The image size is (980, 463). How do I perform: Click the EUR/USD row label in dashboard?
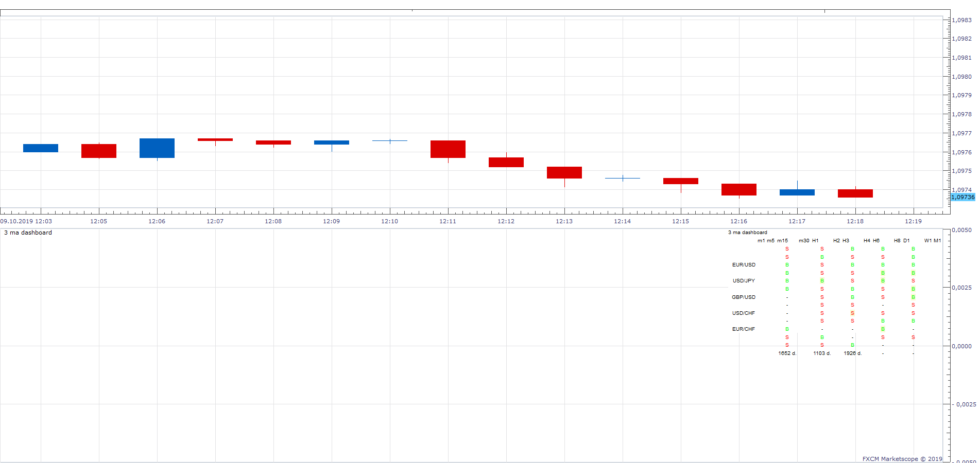(744, 265)
